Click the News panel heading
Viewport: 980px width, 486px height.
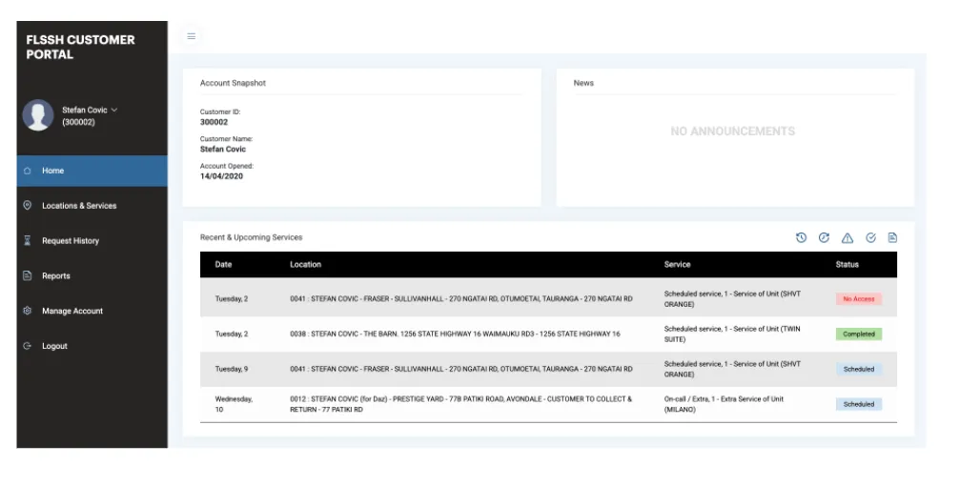tap(583, 83)
